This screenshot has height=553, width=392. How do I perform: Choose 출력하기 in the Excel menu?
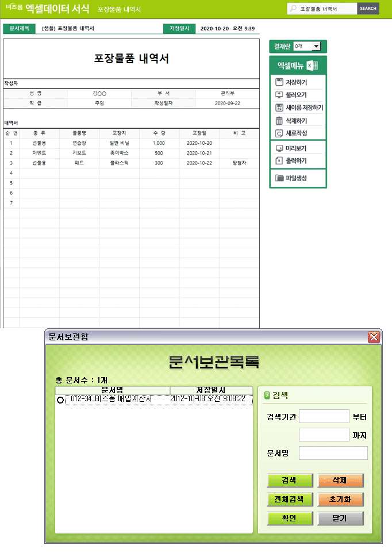pos(296,161)
